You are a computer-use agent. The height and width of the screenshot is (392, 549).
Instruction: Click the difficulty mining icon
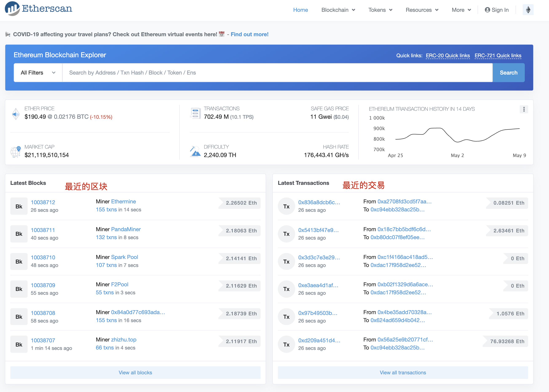[x=195, y=152]
